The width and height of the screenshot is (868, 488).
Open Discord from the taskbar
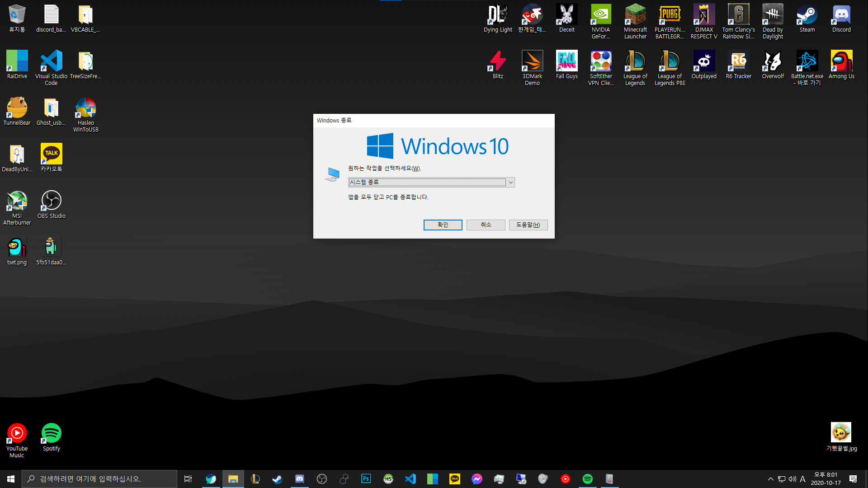299,479
